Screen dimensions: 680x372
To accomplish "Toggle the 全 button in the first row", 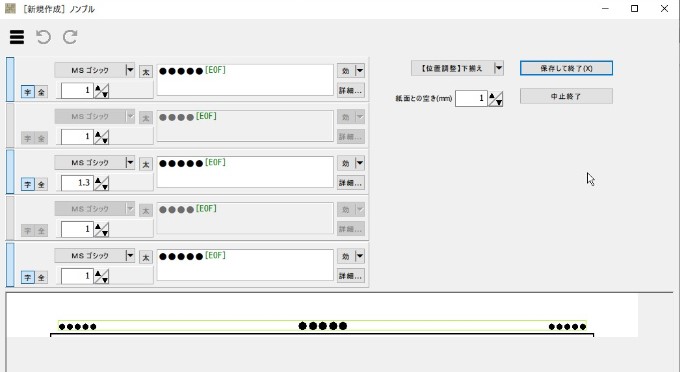I will click(41, 92).
